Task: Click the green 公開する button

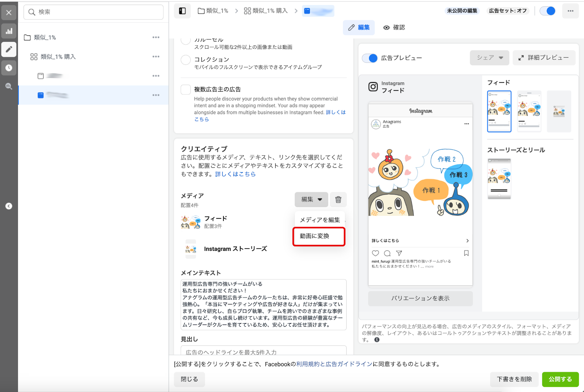Action: [x=560, y=379]
